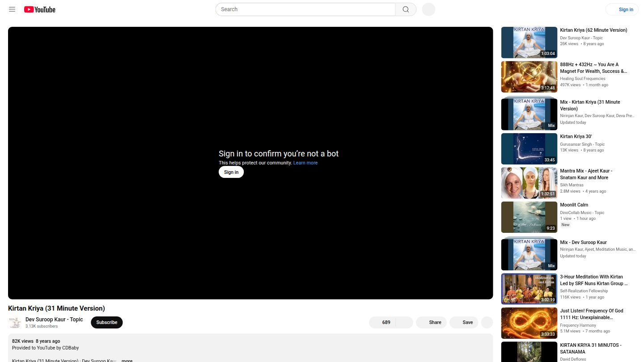Open more actions menu beside Save
The width and height of the screenshot is (644, 362).
point(487,322)
